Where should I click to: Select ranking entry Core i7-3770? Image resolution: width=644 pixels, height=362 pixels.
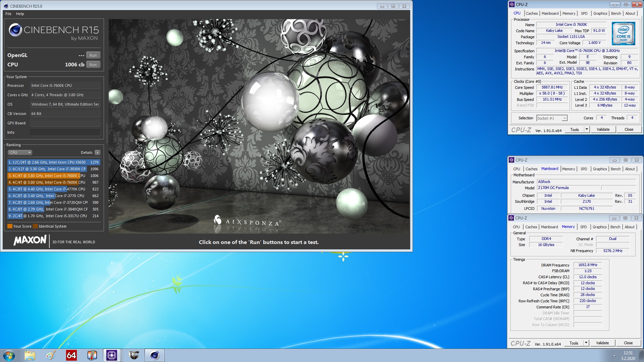click(54, 196)
